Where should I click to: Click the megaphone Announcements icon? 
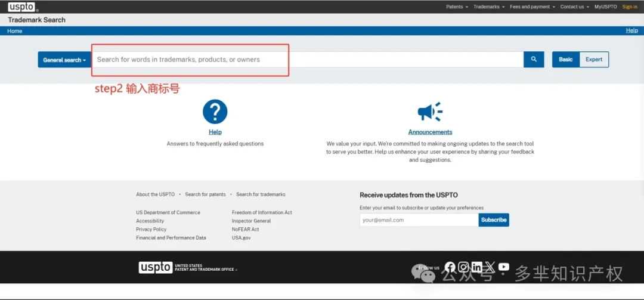pos(430,112)
